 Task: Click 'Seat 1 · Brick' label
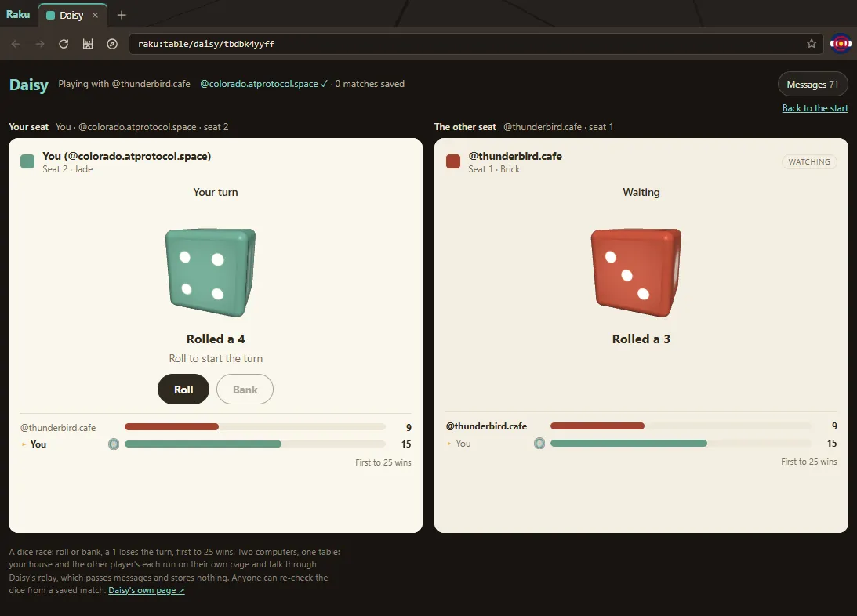click(x=494, y=169)
